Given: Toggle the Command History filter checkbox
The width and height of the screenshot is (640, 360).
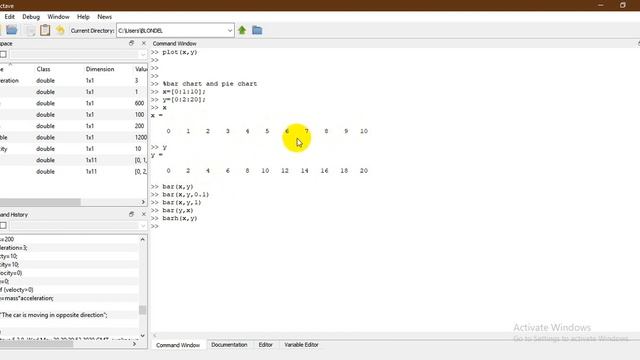Looking at the screenshot, I should [x=3, y=225].
